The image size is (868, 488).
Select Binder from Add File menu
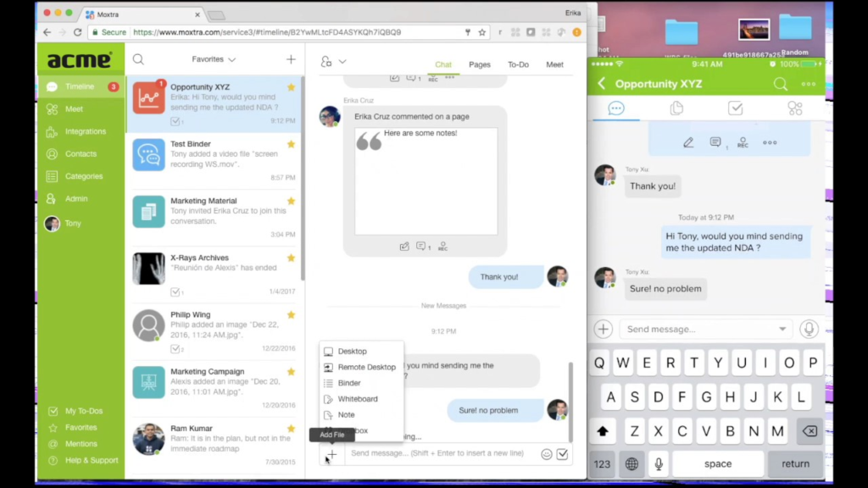point(349,383)
